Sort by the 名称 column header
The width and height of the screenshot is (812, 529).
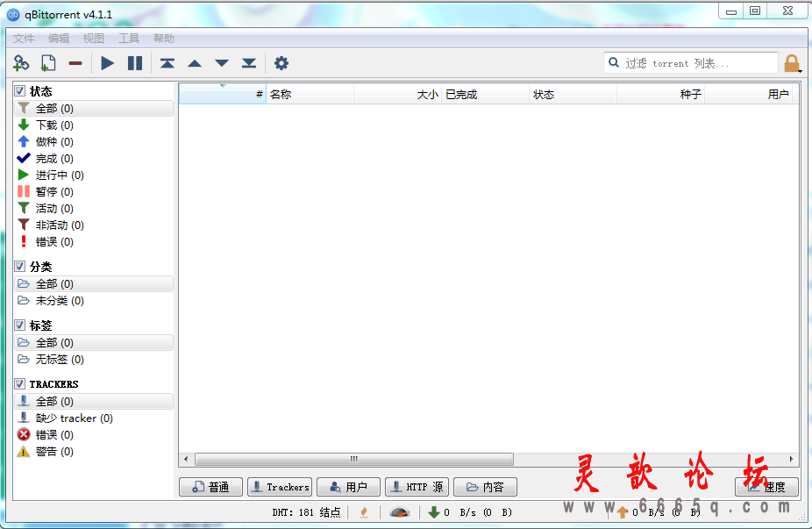(x=310, y=94)
